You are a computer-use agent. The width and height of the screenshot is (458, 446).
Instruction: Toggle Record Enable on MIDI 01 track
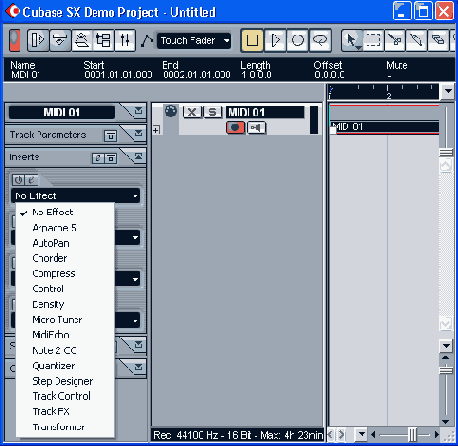(x=236, y=127)
